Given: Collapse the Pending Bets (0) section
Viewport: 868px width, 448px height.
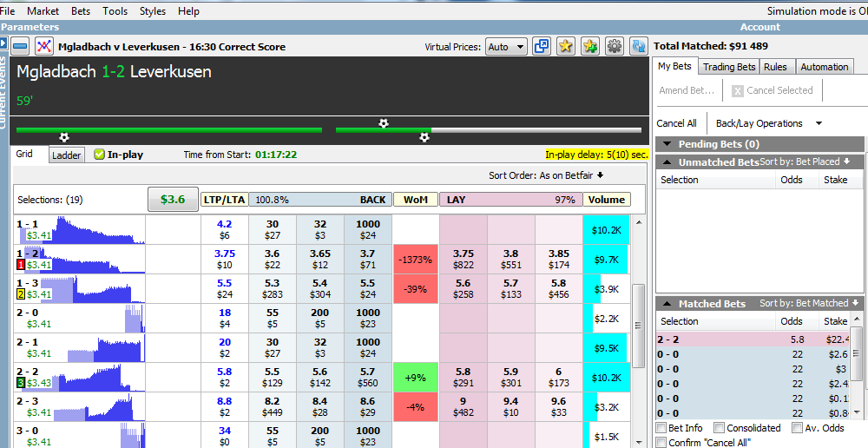Looking at the screenshot, I should coord(667,144).
